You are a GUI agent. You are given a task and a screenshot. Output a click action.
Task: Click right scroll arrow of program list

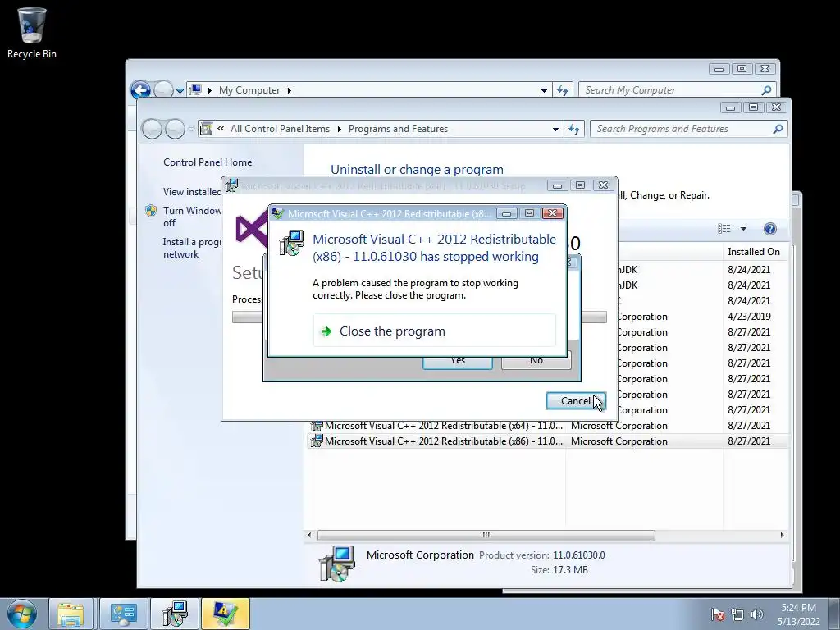[782, 535]
